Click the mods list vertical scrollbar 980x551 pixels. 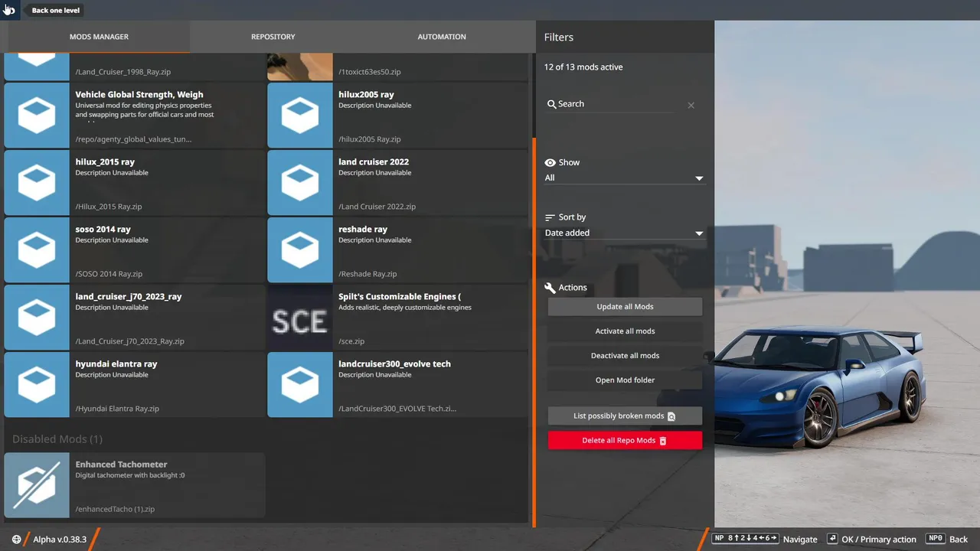(x=534, y=333)
